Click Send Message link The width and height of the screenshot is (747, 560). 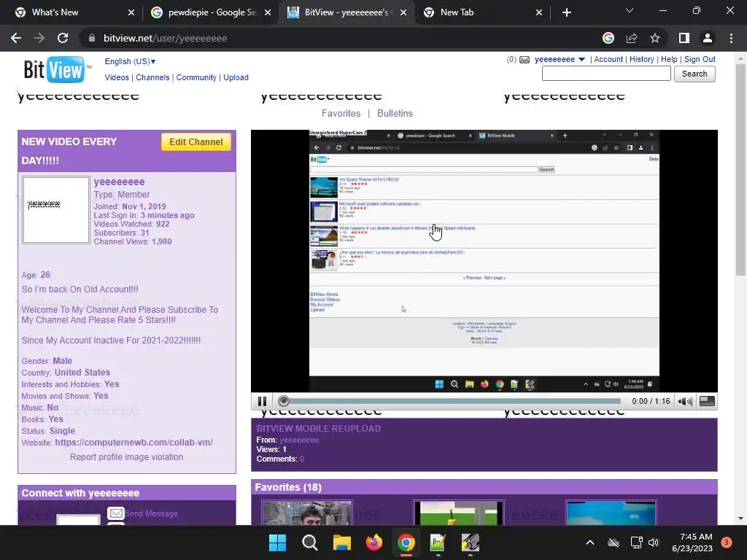click(x=152, y=513)
